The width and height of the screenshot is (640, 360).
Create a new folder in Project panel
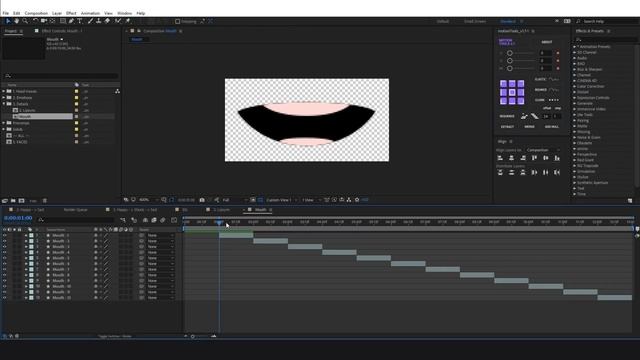13,200
